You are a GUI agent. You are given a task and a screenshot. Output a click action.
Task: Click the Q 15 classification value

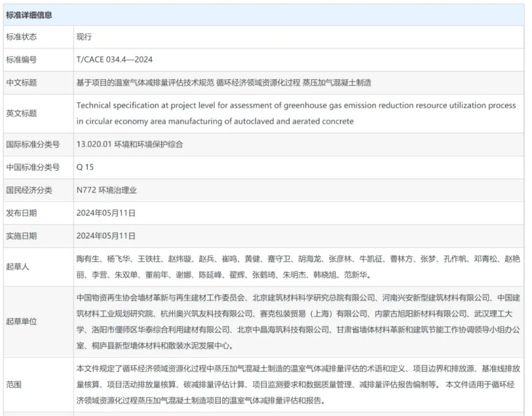[85, 167]
